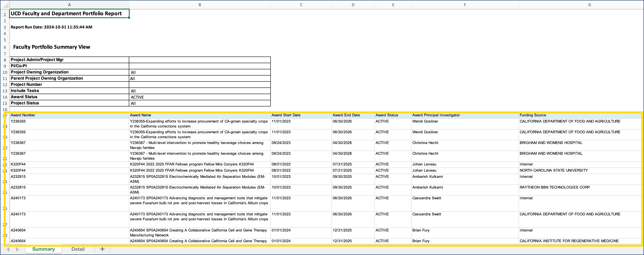Select column F header
This screenshot has height=255, width=644.
(465, 5)
